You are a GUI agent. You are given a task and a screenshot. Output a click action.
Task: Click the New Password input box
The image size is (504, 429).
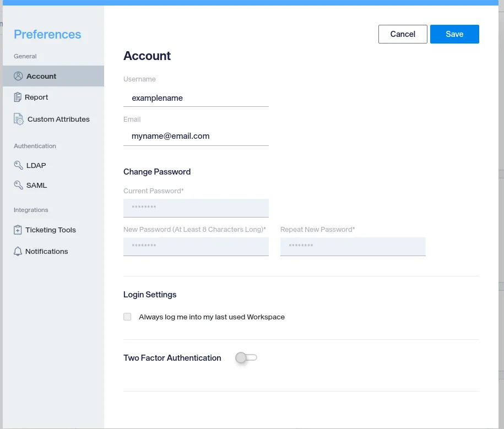coord(196,247)
